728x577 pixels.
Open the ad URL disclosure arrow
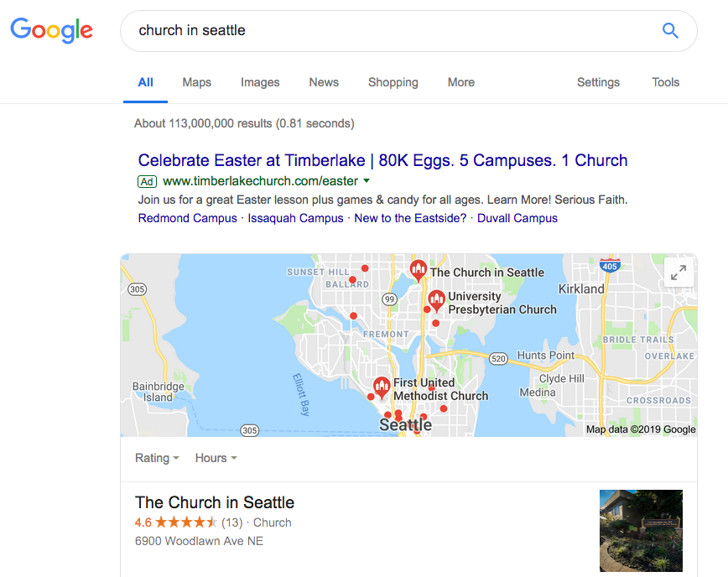[367, 181]
